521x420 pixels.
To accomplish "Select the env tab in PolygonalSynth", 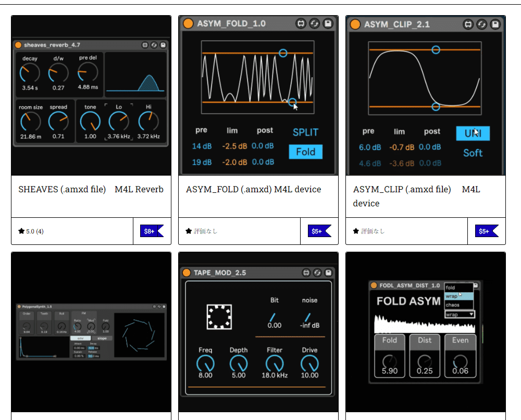I will coord(81,338).
